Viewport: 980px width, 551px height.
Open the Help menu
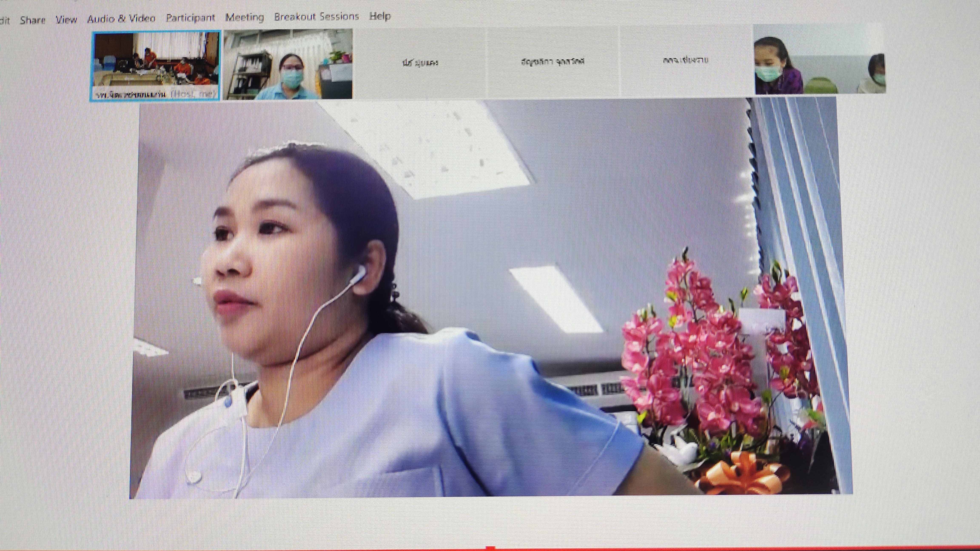[x=380, y=16]
